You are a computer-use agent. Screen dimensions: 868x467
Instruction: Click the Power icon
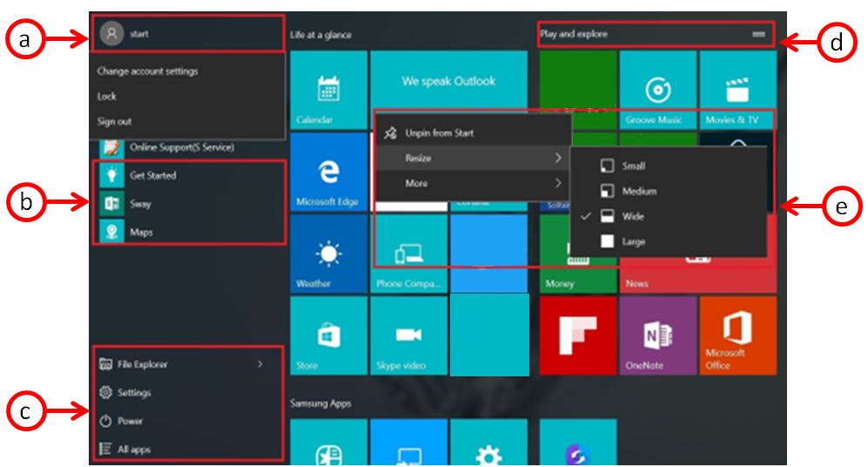(x=105, y=421)
